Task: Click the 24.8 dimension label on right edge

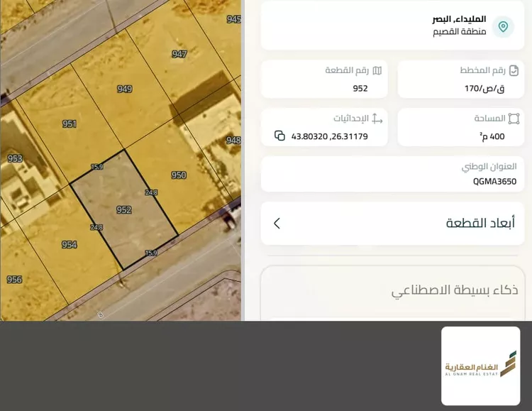Action: (151, 192)
